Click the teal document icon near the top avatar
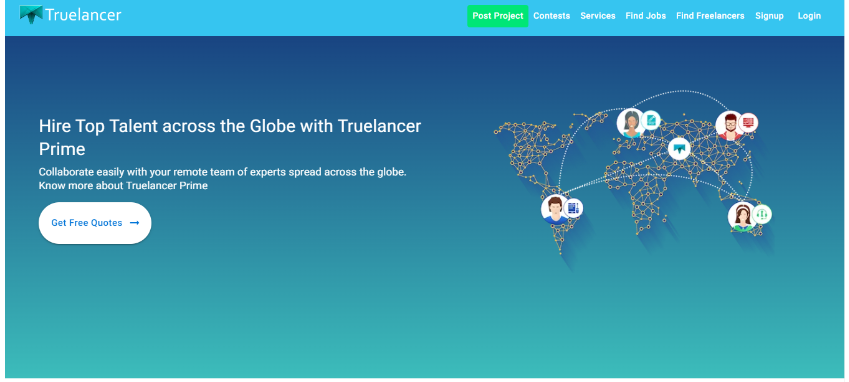849x382 pixels. coord(651,120)
